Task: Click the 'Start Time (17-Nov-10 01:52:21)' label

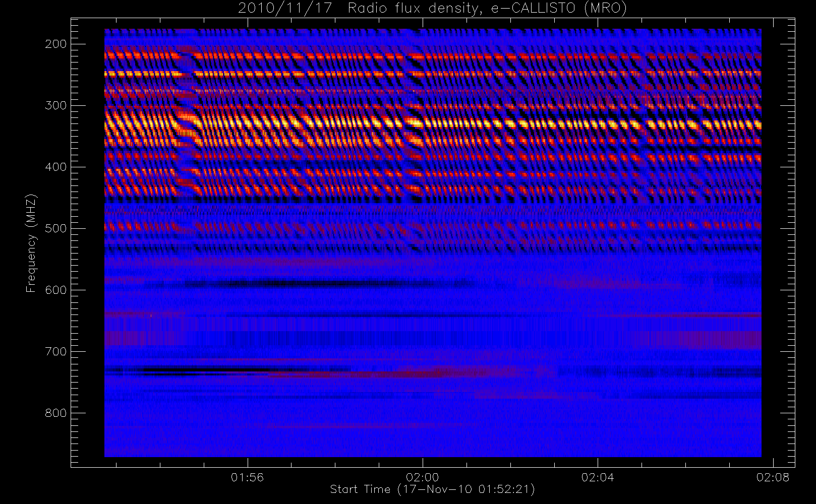Action: coord(432,489)
